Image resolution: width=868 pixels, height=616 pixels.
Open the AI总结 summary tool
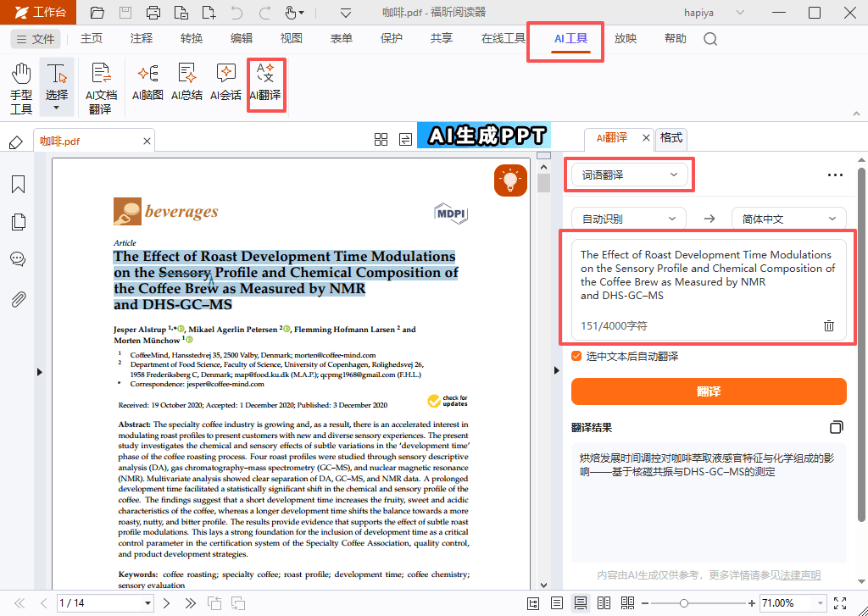[x=186, y=82]
